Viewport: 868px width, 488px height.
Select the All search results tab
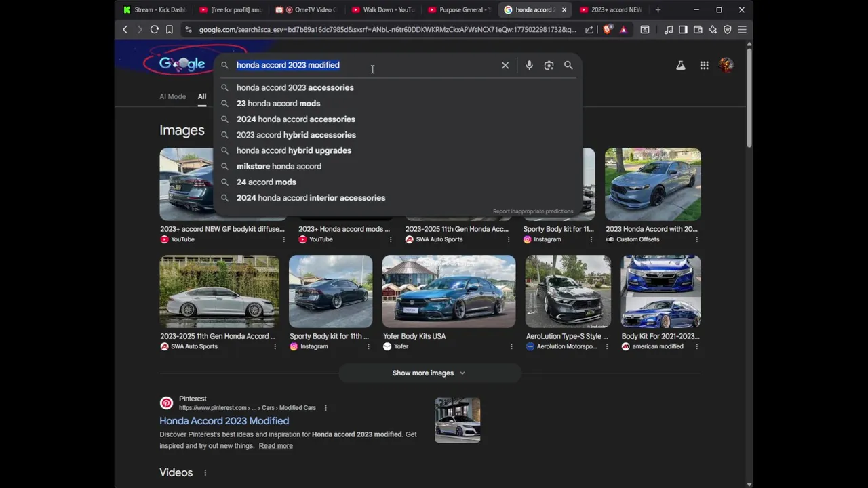[x=201, y=96]
